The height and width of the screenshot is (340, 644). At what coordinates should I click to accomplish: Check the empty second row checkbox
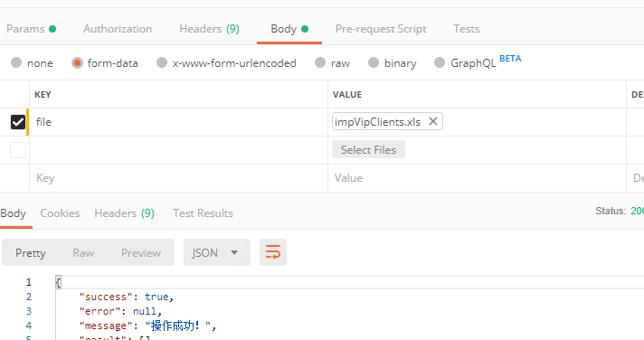tap(18, 150)
